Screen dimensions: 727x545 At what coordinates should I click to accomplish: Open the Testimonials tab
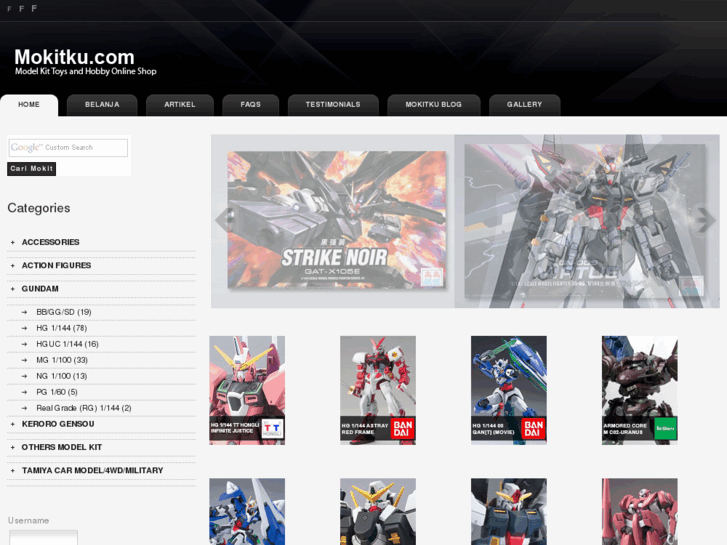click(x=333, y=105)
